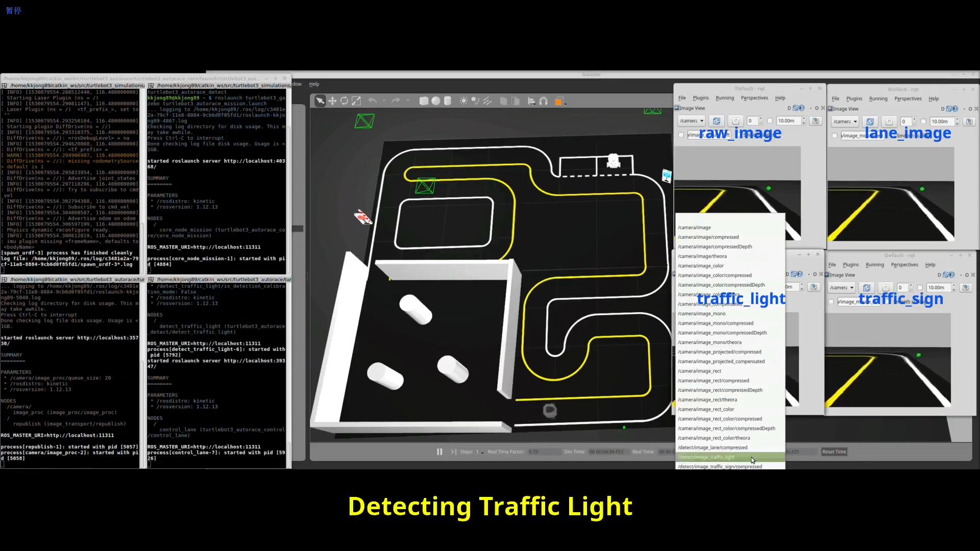Select the Rotate tool in Gazebo

coord(345,101)
